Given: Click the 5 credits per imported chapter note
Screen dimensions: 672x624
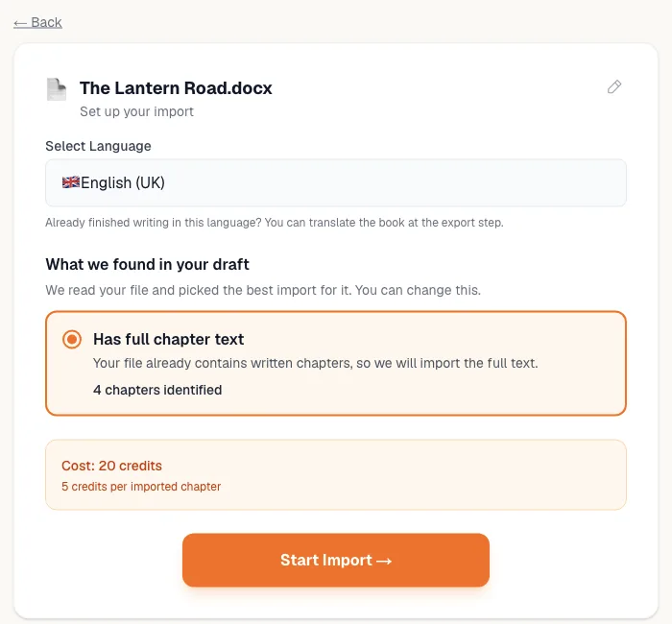Looking at the screenshot, I should click(141, 487).
